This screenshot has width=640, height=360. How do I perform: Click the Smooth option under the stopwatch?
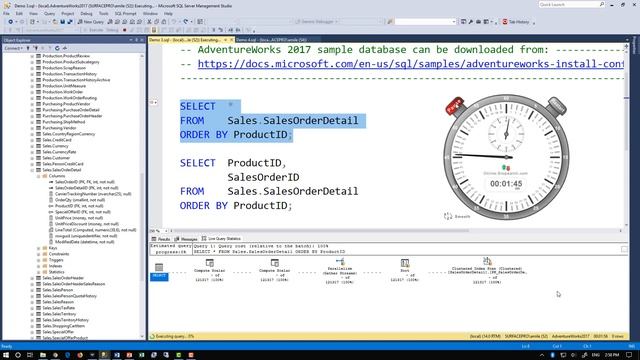pyautogui.click(x=457, y=216)
